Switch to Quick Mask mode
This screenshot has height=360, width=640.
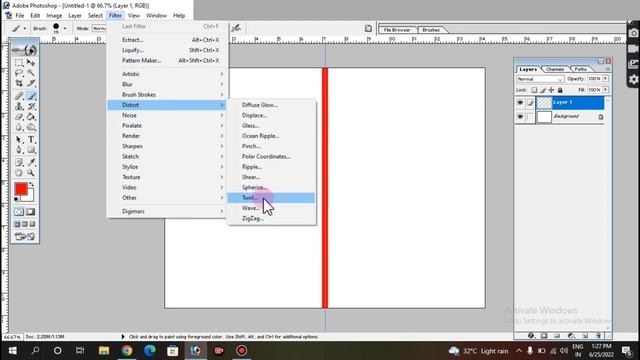[31, 212]
